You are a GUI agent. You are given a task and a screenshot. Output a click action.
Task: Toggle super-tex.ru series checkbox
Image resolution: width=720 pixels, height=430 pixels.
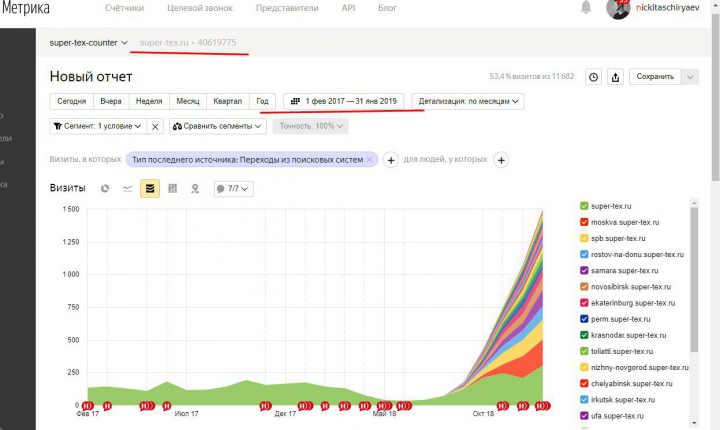pos(584,206)
